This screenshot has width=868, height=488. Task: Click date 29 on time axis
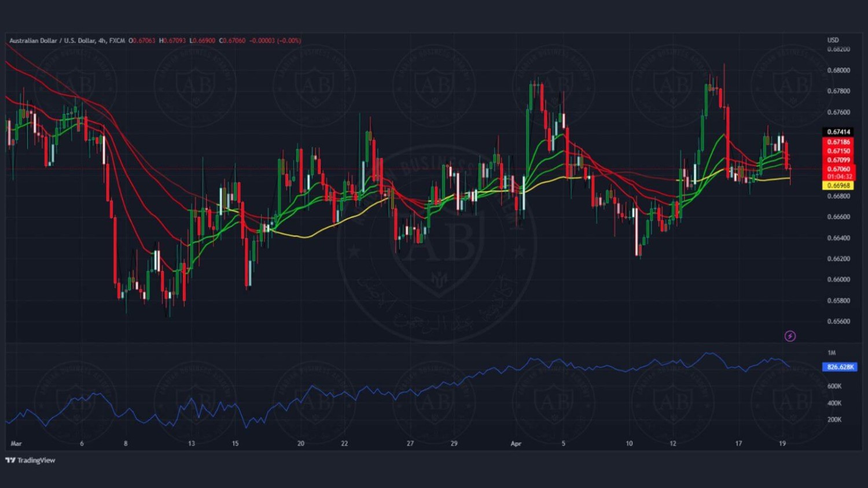pyautogui.click(x=454, y=443)
